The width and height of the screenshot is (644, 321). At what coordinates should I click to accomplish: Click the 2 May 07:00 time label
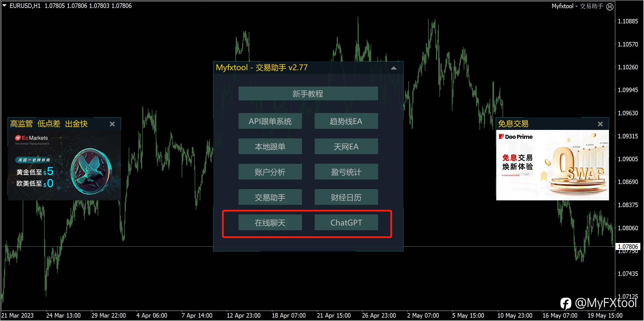423,315
